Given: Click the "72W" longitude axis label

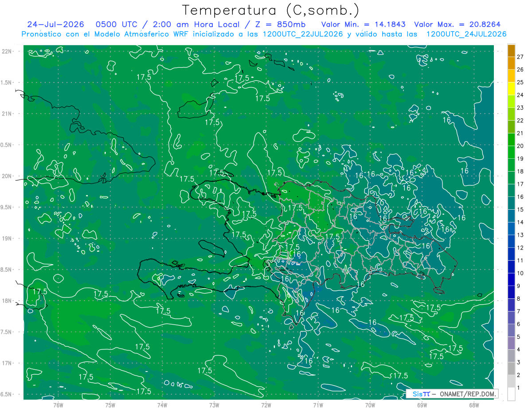Looking at the screenshot, I should tap(266, 405).
